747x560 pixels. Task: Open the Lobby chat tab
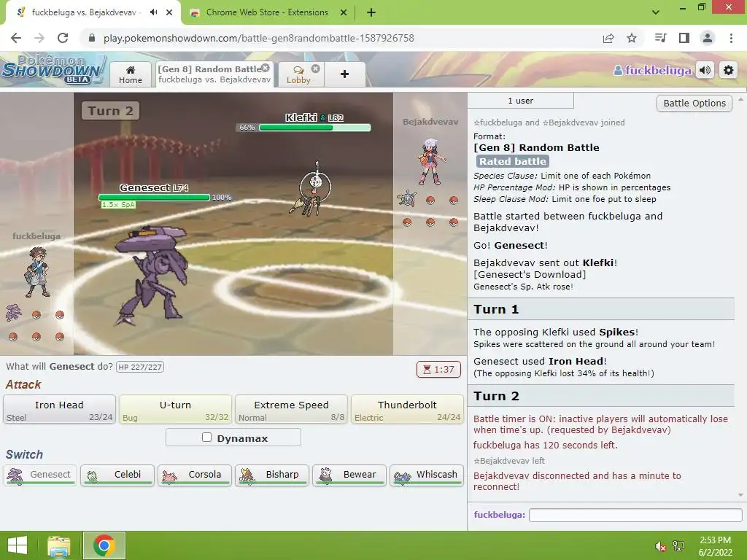point(298,75)
